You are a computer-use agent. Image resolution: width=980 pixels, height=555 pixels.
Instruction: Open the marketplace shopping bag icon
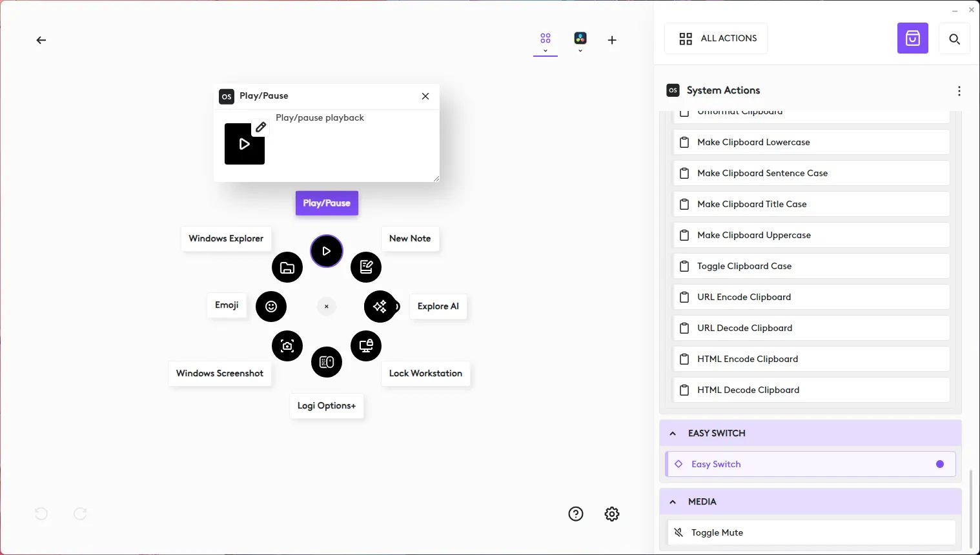tap(912, 39)
